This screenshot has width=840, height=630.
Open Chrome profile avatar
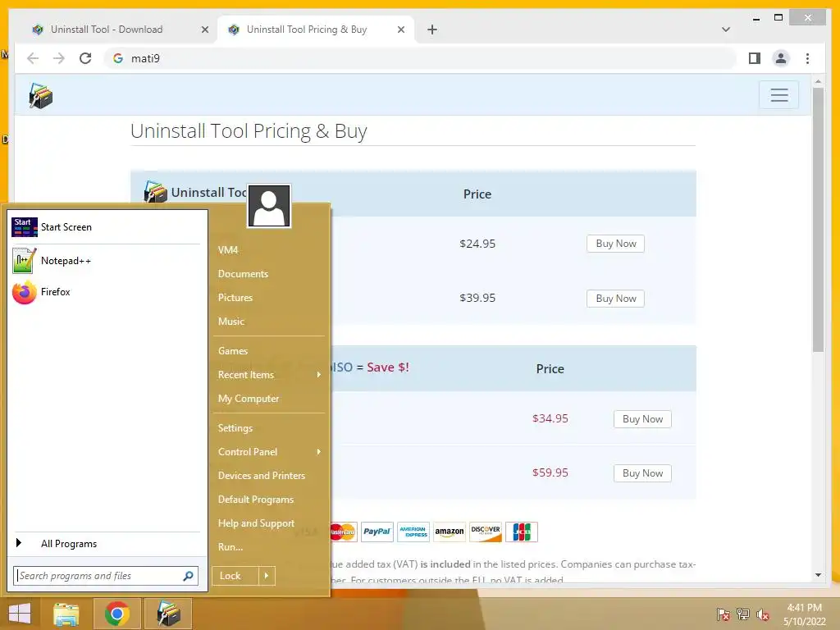(781, 58)
